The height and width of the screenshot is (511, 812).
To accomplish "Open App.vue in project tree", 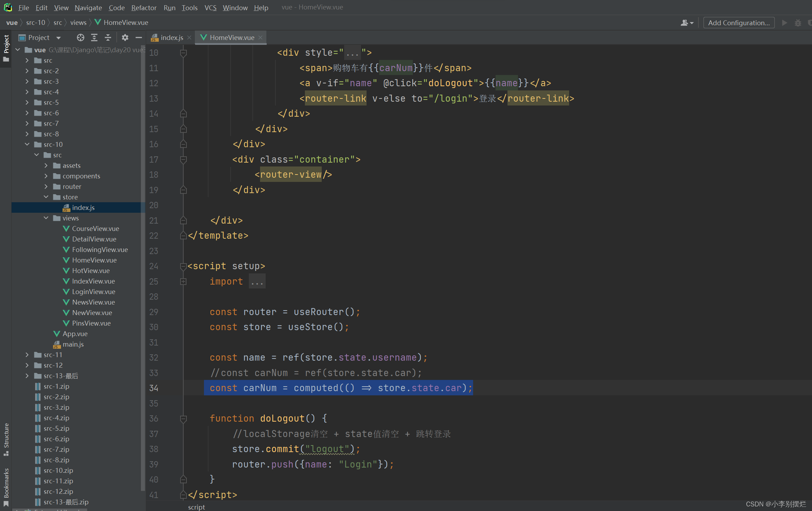I will coord(70,334).
